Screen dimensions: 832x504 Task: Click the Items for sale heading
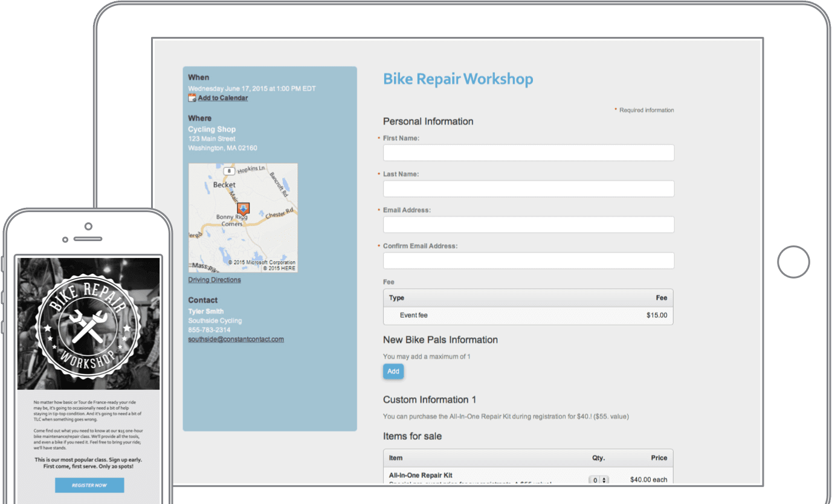pyautogui.click(x=412, y=436)
